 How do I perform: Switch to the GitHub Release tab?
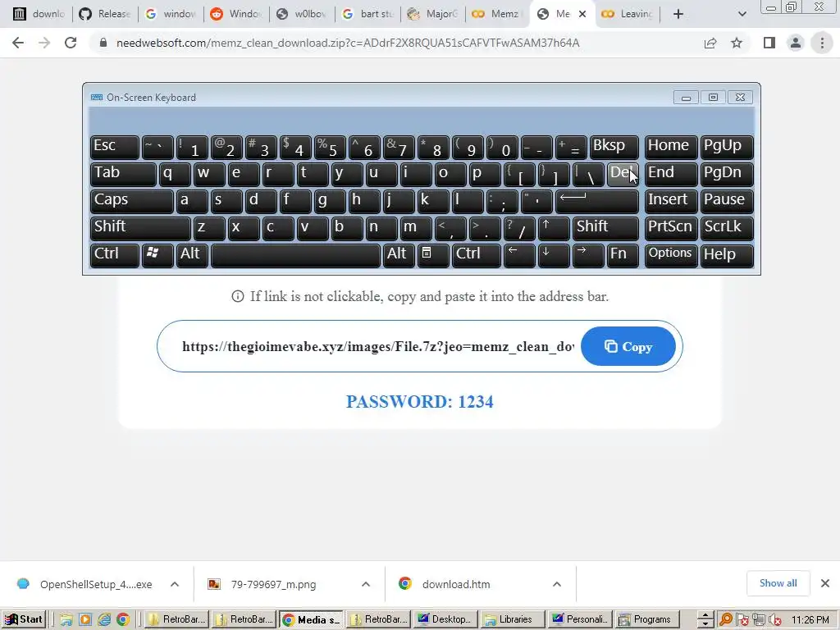[105, 14]
